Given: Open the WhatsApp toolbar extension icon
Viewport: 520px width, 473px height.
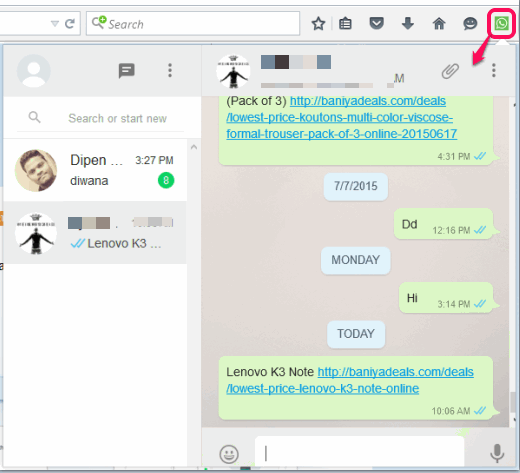Looking at the screenshot, I should click(x=501, y=24).
